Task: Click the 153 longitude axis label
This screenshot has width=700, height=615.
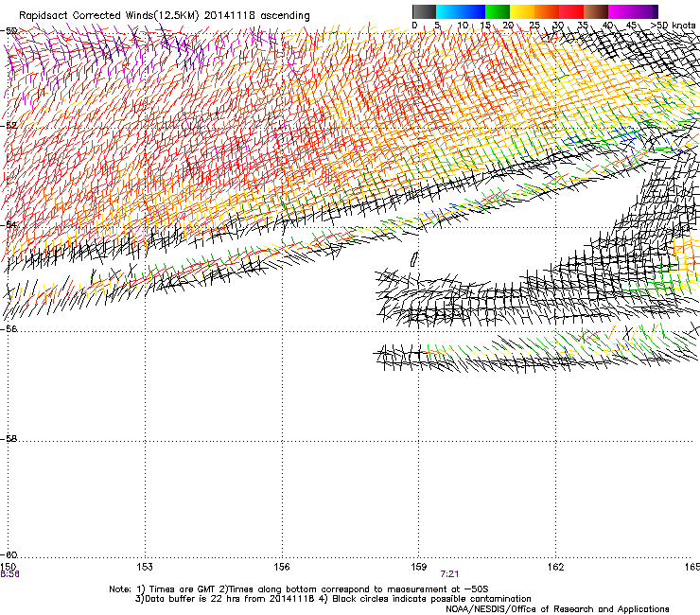Action: pos(145,567)
